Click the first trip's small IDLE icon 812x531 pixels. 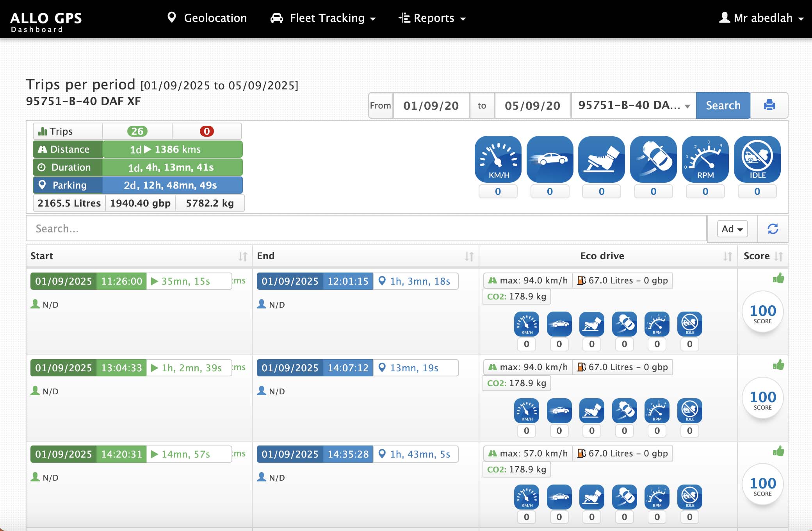pyautogui.click(x=689, y=324)
